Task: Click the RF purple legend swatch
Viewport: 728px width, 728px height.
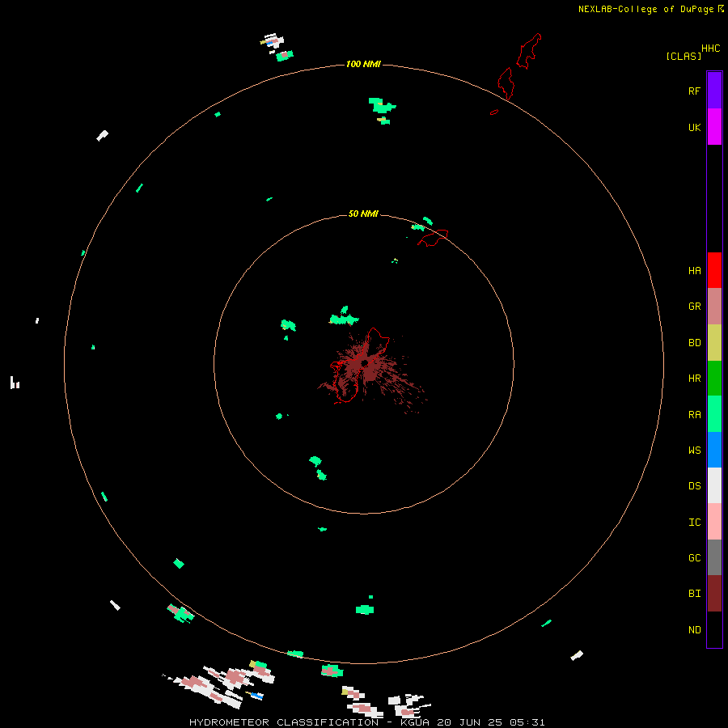Action: tap(714, 91)
